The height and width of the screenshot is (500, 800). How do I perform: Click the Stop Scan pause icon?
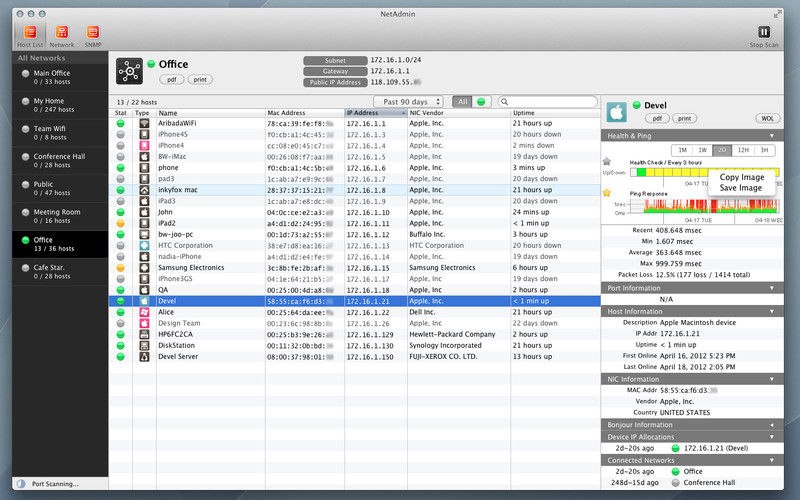point(764,32)
